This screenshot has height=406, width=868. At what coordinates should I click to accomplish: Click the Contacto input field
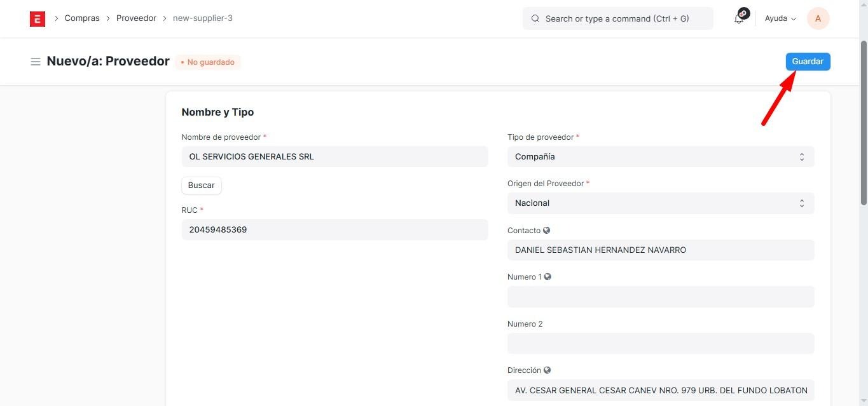click(660, 250)
